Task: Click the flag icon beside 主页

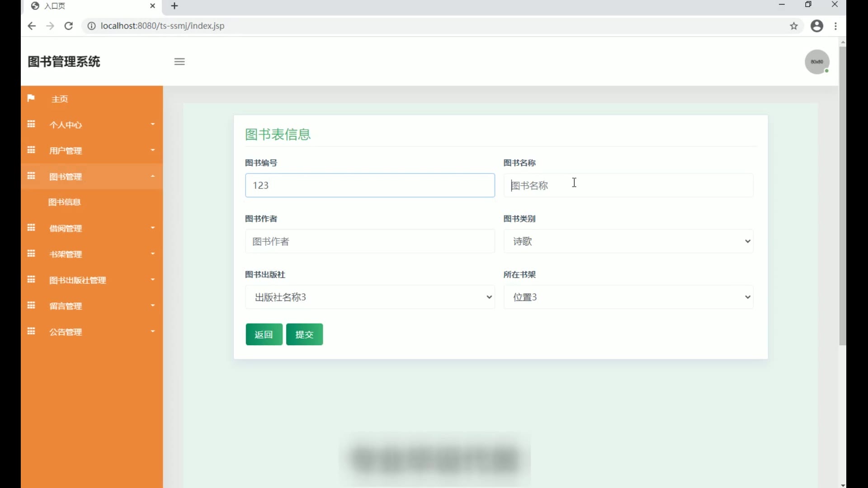Action: click(x=31, y=99)
